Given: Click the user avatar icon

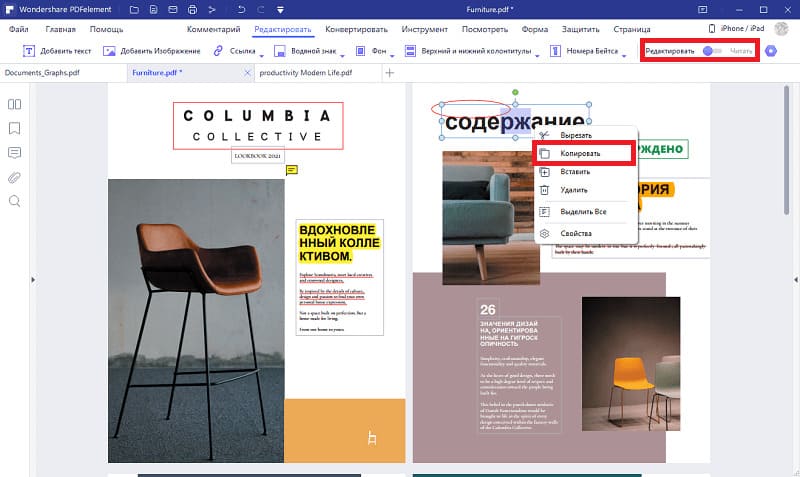Looking at the screenshot, I should 781,29.
